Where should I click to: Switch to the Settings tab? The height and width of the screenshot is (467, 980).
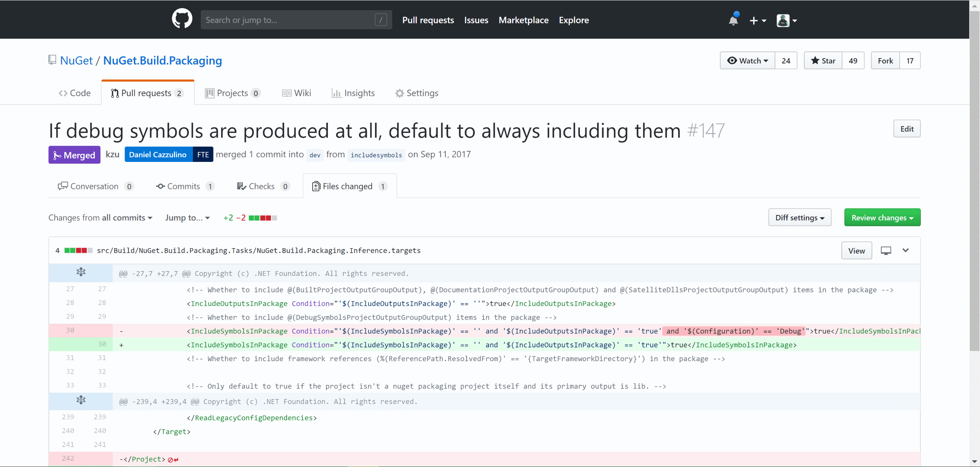[x=417, y=93]
